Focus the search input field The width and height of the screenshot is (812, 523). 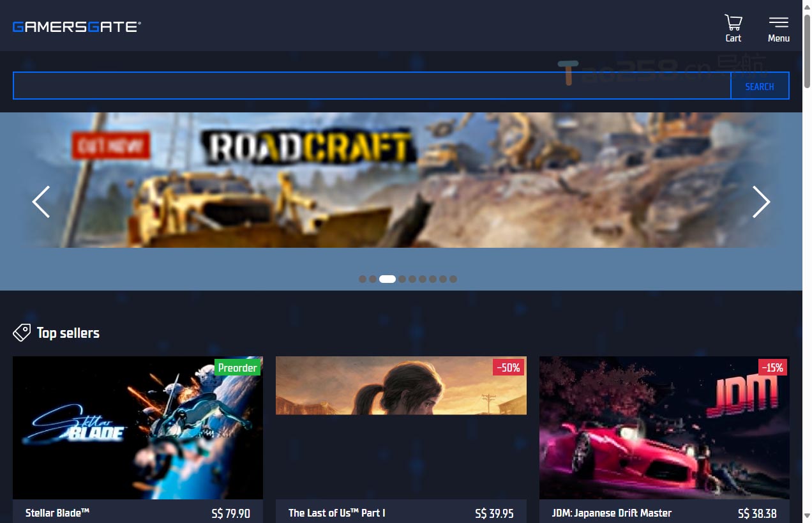(372, 86)
